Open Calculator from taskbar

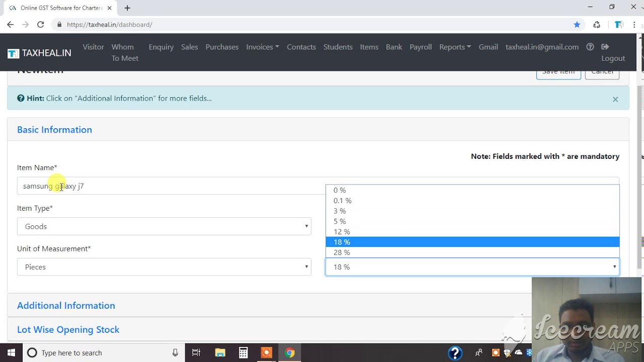[x=243, y=352]
